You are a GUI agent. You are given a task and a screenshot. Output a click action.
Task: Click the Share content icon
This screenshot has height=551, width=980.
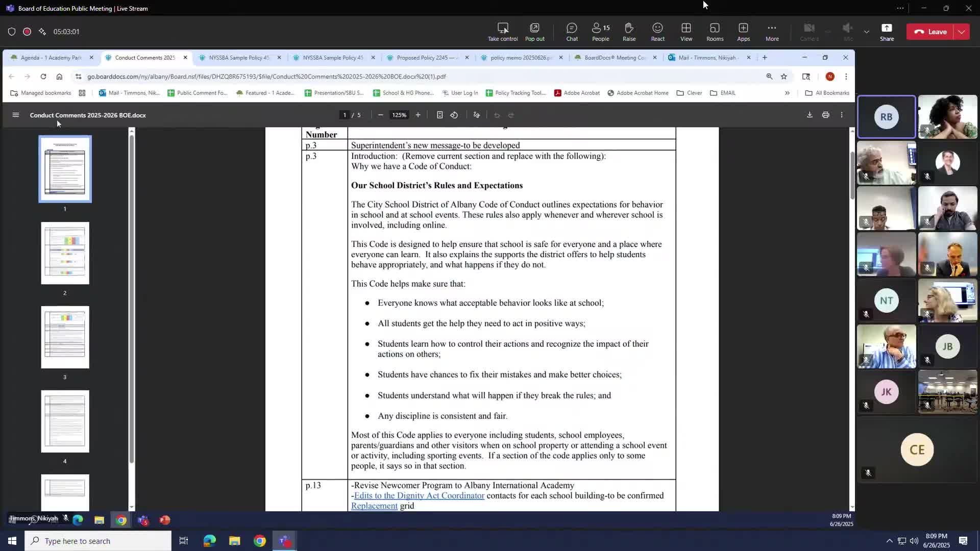887,32
